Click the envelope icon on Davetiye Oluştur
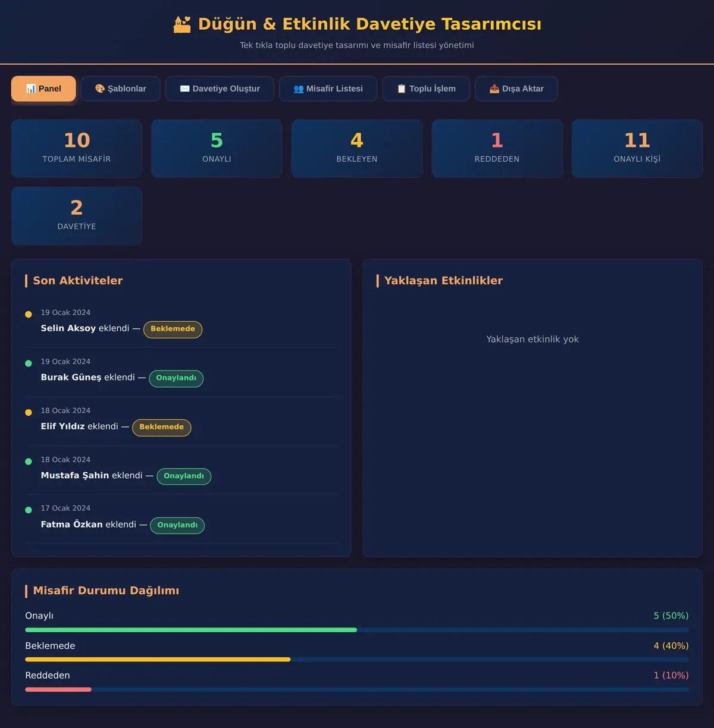 pos(185,89)
